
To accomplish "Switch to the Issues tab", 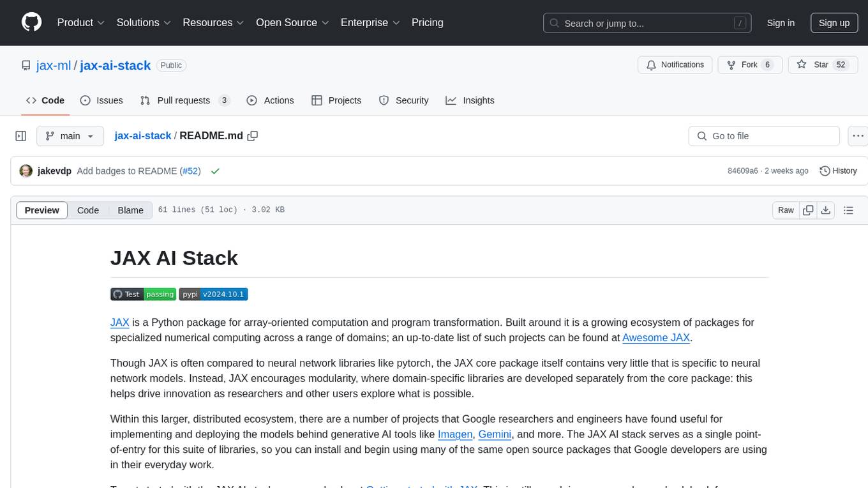I will (101, 100).
